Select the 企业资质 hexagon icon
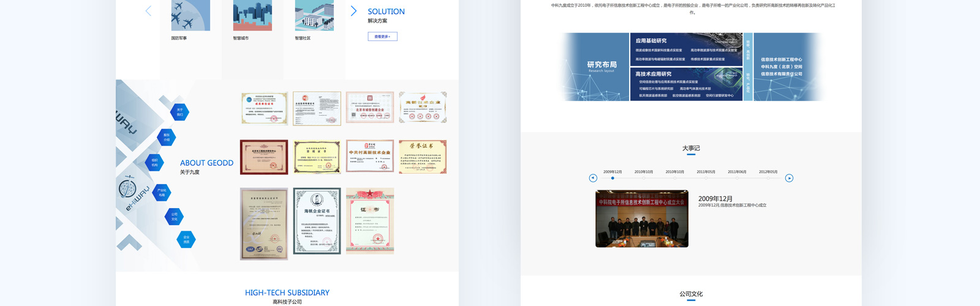This screenshot has width=980, height=306. (186, 239)
